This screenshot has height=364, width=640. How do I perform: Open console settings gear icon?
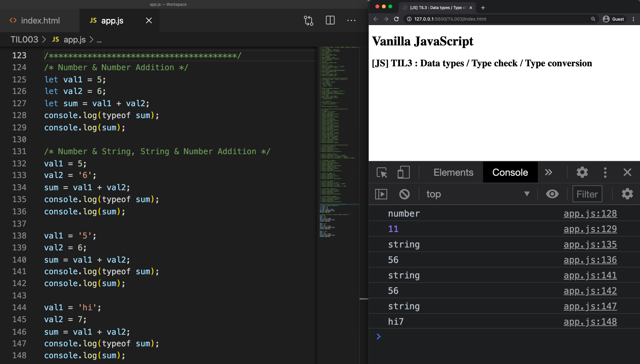(627, 194)
